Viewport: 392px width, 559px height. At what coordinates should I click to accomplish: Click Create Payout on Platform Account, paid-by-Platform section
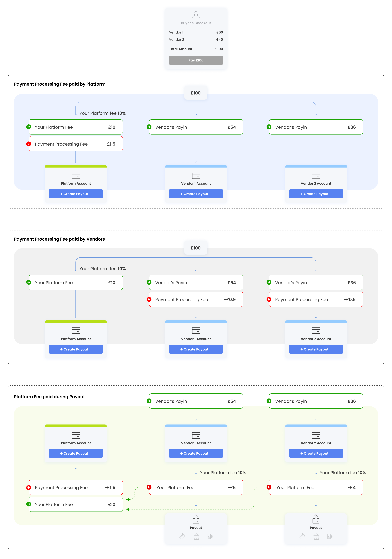point(76,194)
